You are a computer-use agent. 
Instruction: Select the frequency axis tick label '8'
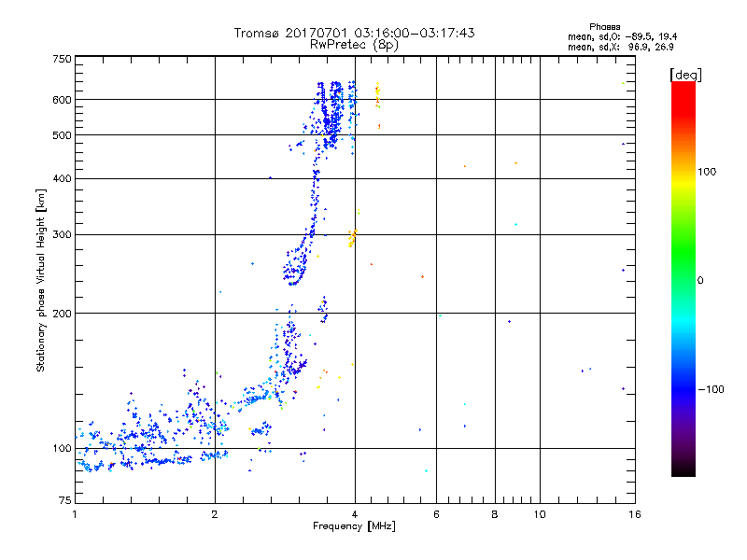(x=495, y=514)
